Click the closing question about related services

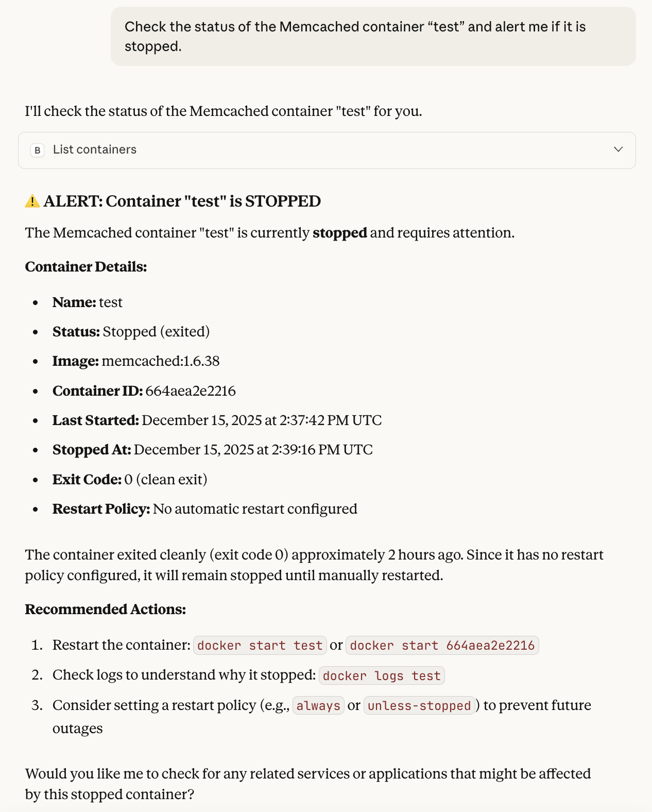click(x=308, y=784)
